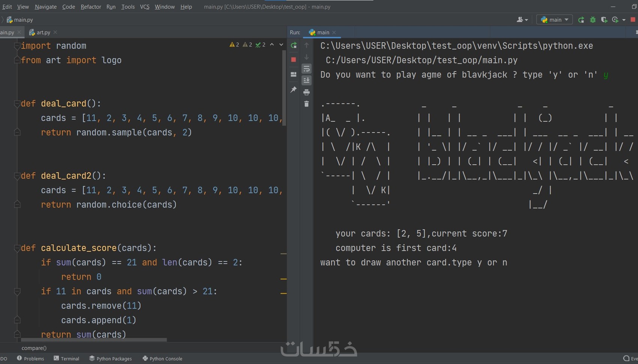Fold the 'if 11 in cards' block
This screenshot has height=364, width=638.
17,291
